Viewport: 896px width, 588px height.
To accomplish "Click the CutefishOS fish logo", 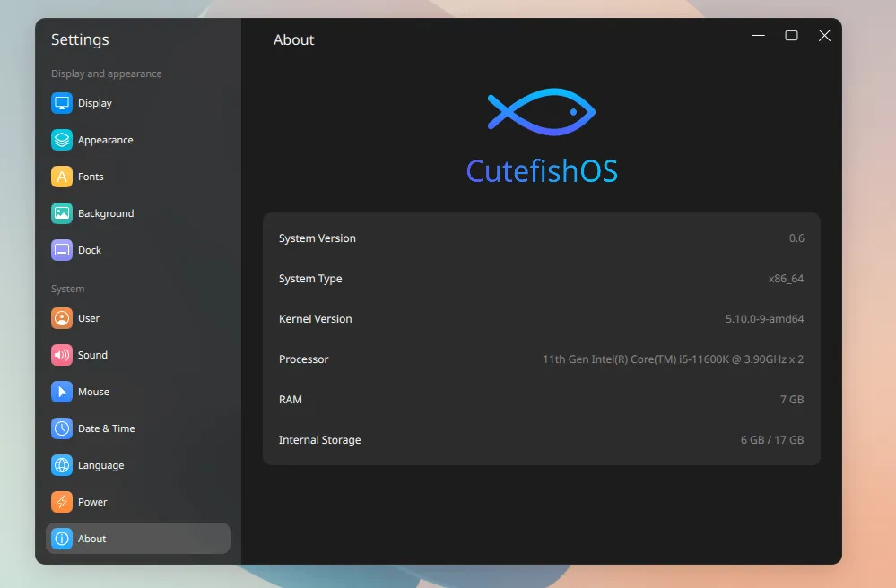I will 541,112.
